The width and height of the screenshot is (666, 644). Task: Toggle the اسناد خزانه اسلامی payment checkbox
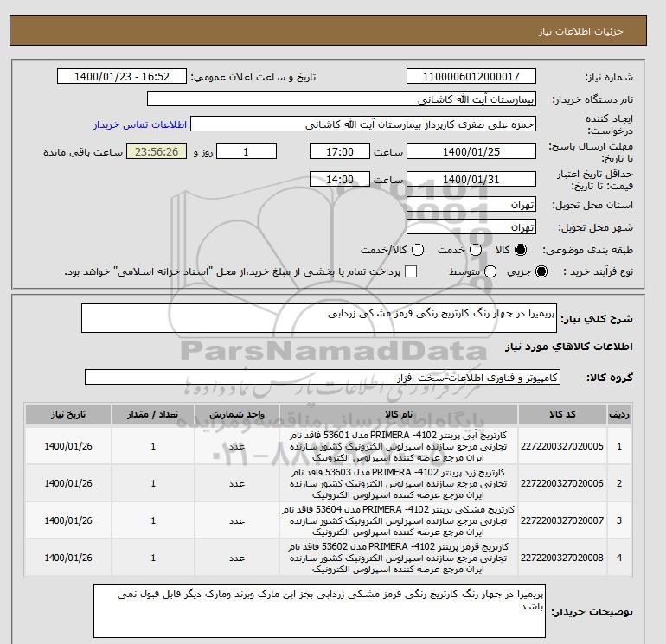point(411,271)
